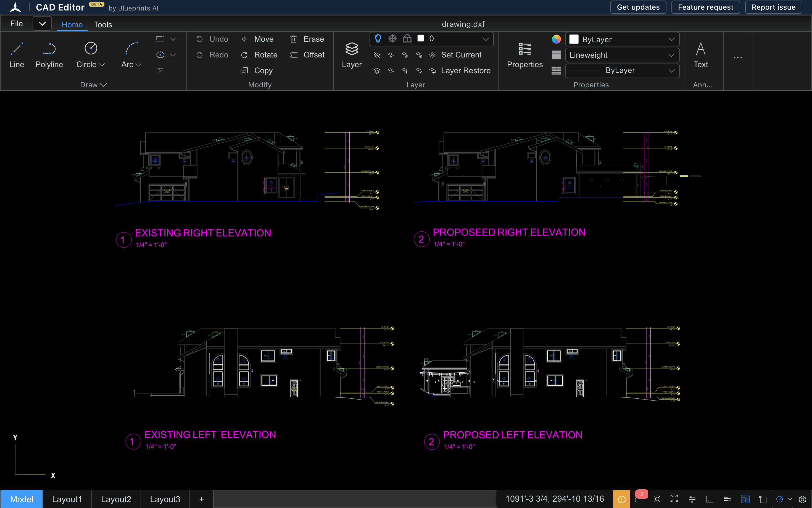Screen dimensions: 812x508
Task: Click the layer thaw icon with sun
Action: 405,70
